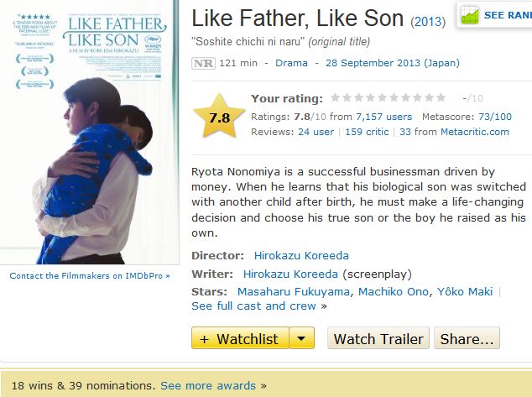Rate the movie one star
Screen dimensions: 532x397
pos(335,98)
